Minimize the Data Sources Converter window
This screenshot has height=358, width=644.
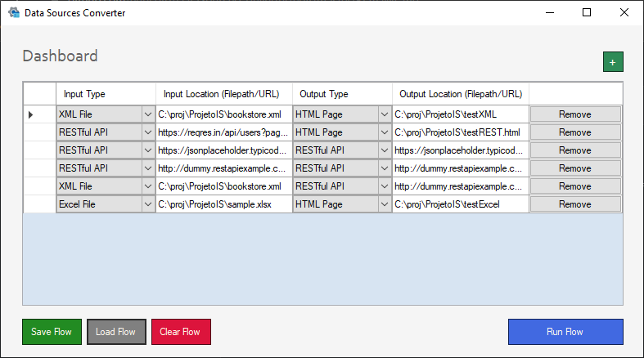point(550,13)
